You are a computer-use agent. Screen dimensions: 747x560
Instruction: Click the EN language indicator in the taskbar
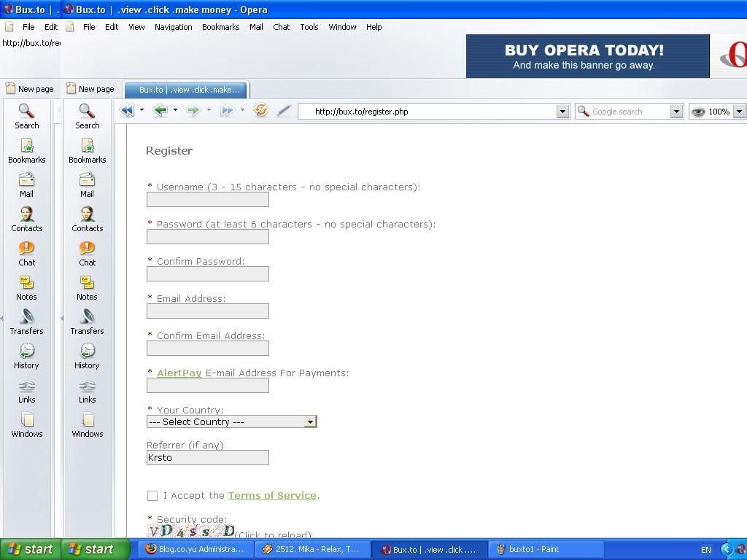coord(706,550)
